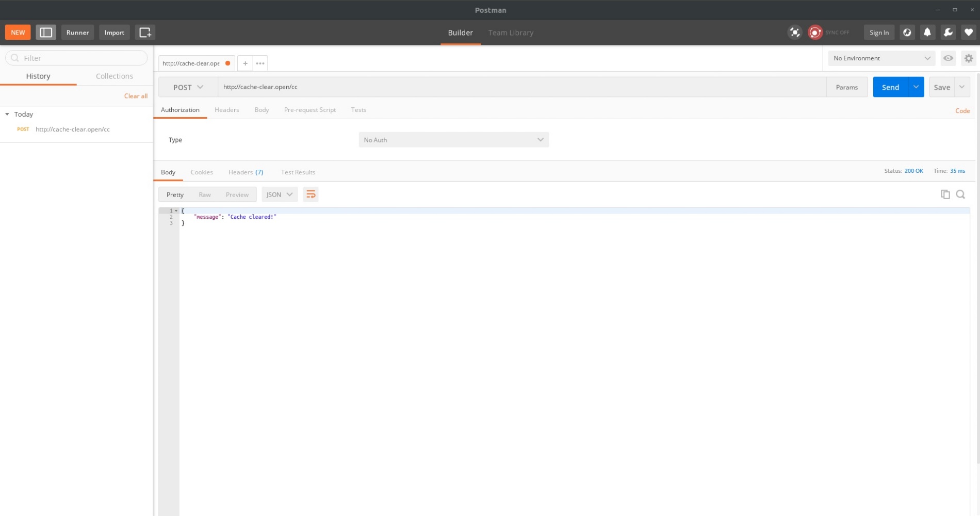
Task: Open the request Body tab
Action: pos(262,109)
